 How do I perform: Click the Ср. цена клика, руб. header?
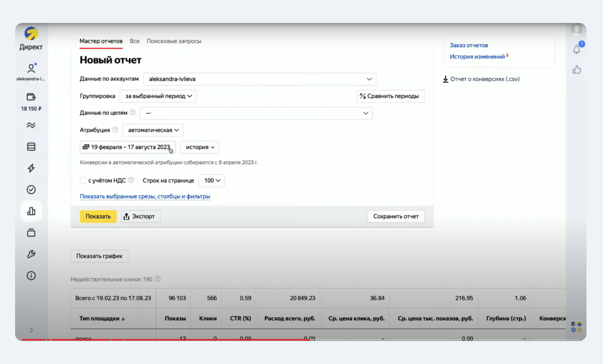[x=356, y=318]
